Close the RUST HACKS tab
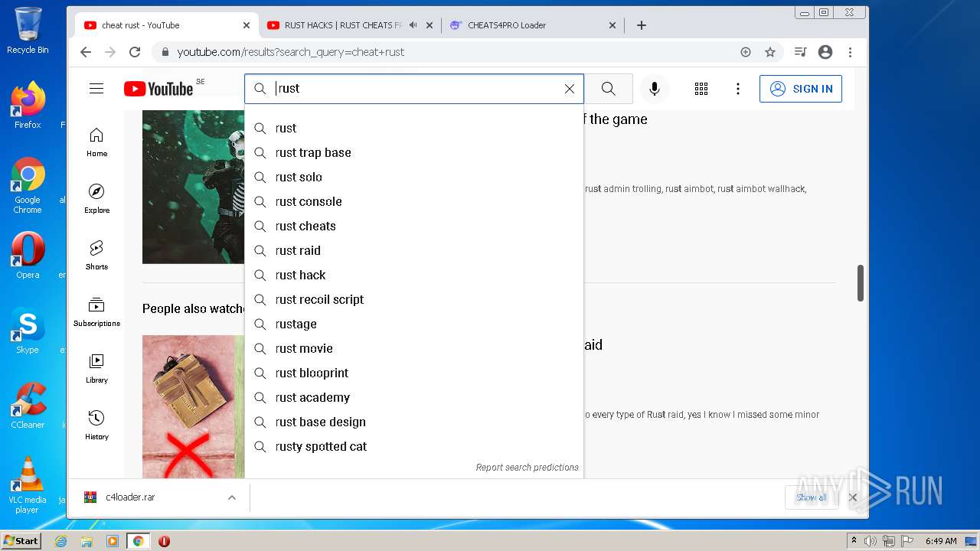Screen dimensions: 980x551 pos(430,25)
